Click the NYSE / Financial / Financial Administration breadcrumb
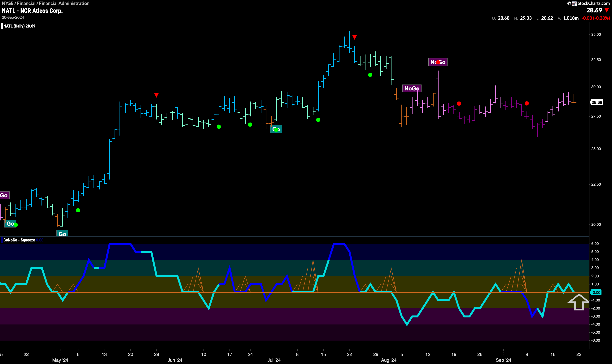 click(x=46, y=3)
